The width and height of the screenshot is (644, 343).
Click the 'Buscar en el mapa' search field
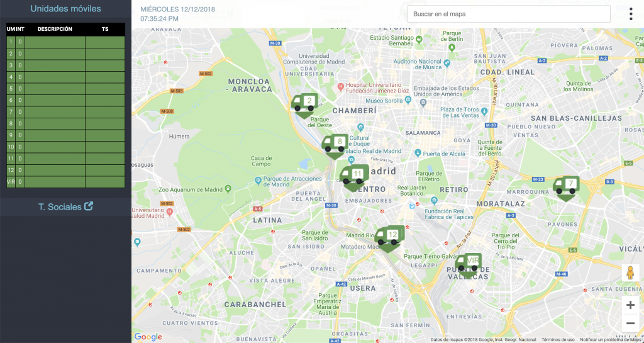[508, 14]
